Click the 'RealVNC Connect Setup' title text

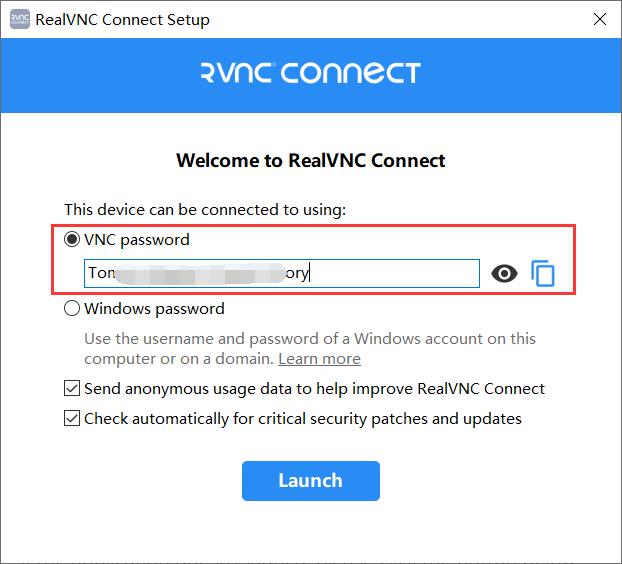123,19
